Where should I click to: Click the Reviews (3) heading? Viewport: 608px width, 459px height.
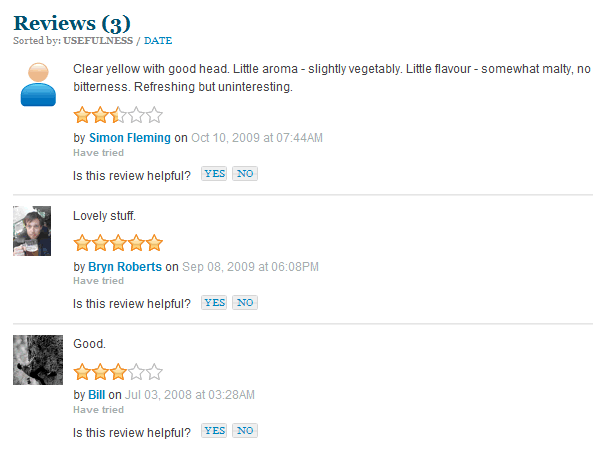71,23
